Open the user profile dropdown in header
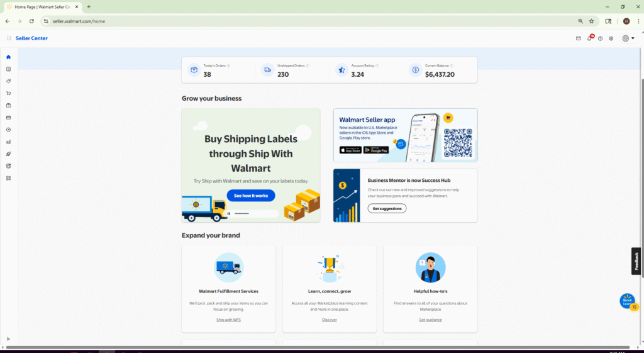Screen dimensions: 644x353 [x=628, y=38]
